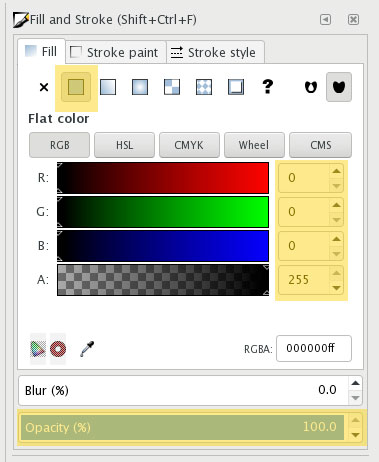Increase the G value with up arrow
The image size is (379, 462).
click(x=336, y=205)
